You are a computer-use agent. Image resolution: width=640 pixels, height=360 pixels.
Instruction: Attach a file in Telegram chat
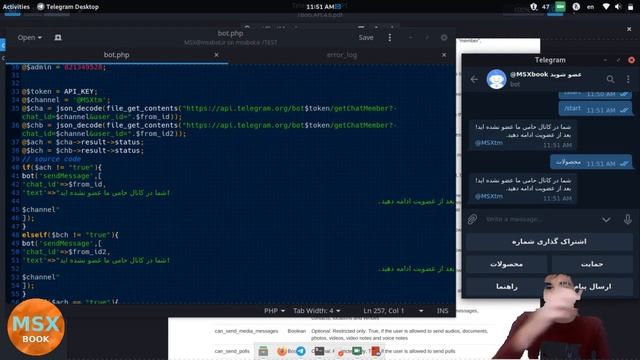[472, 219]
